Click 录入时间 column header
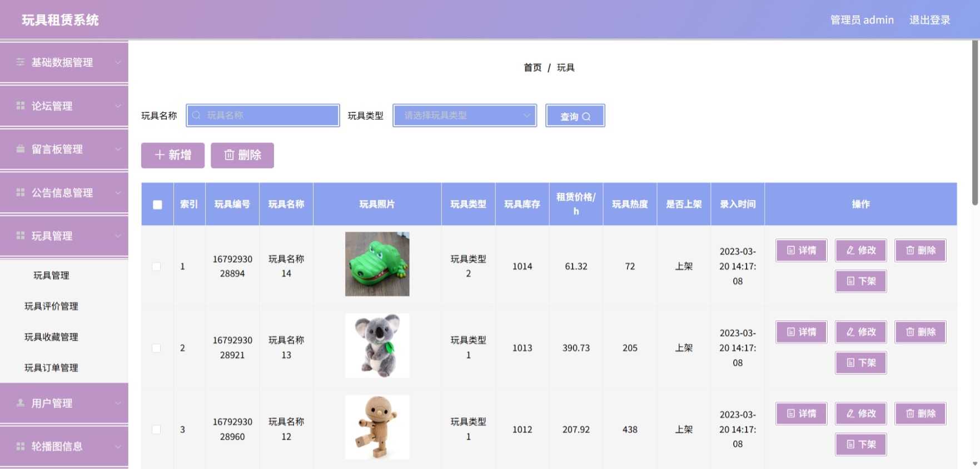This screenshot has height=469, width=980. pyautogui.click(x=738, y=204)
